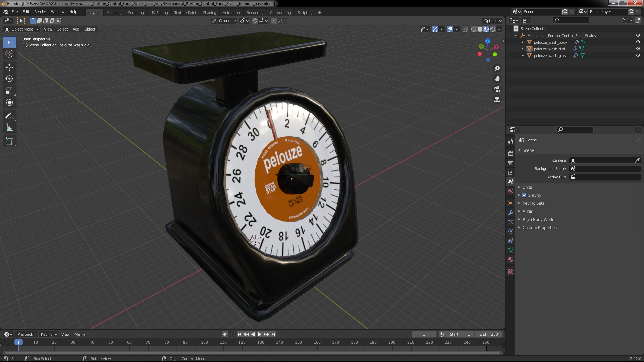Open the Object properties tab

(511, 203)
